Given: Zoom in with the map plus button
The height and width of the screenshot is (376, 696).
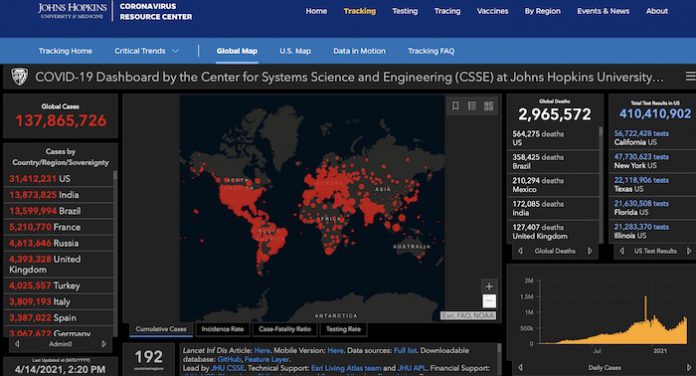Looking at the screenshot, I should tap(489, 286).
